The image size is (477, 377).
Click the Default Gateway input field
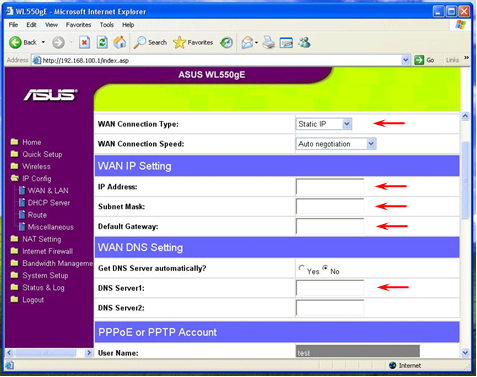click(x=330, y=226)
